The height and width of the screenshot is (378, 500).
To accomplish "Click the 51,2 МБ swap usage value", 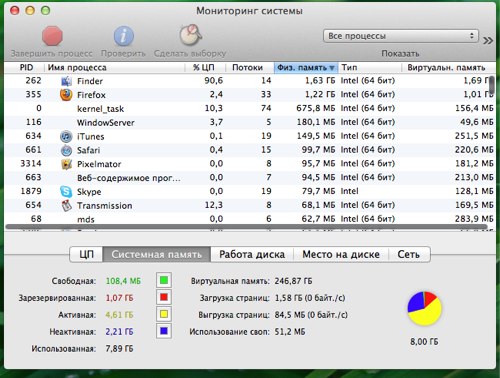I will coord(290,332).
